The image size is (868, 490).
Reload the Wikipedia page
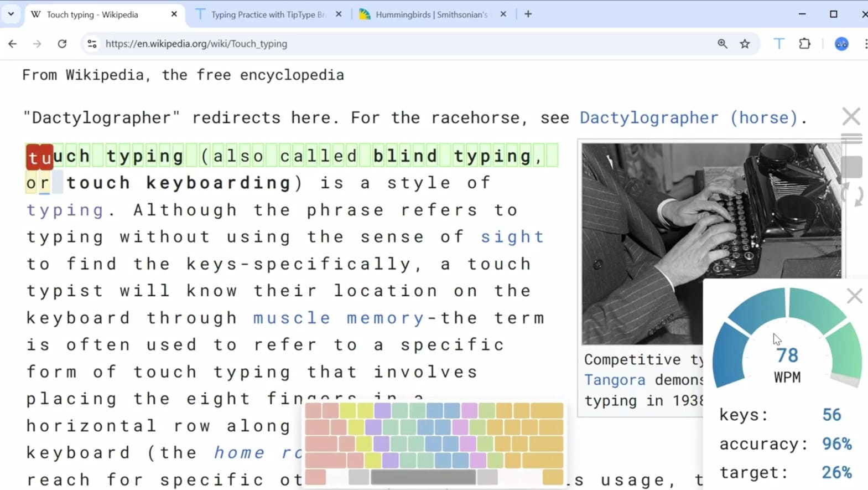[62, 44]
